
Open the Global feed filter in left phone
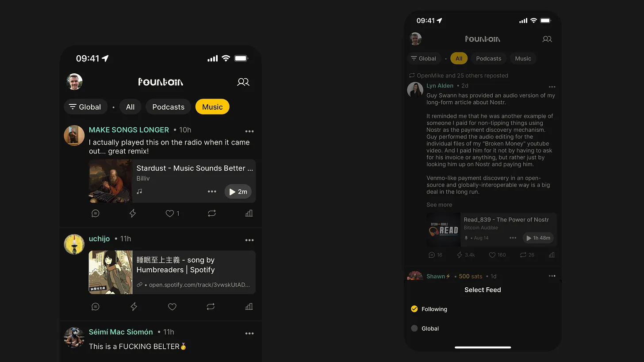[x=85, y=107]
